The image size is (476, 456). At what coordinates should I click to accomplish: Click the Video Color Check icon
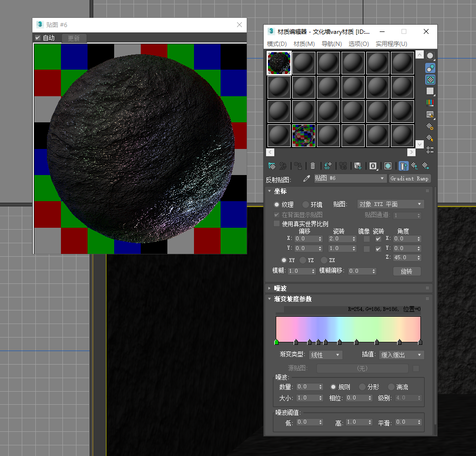(430, 103)
